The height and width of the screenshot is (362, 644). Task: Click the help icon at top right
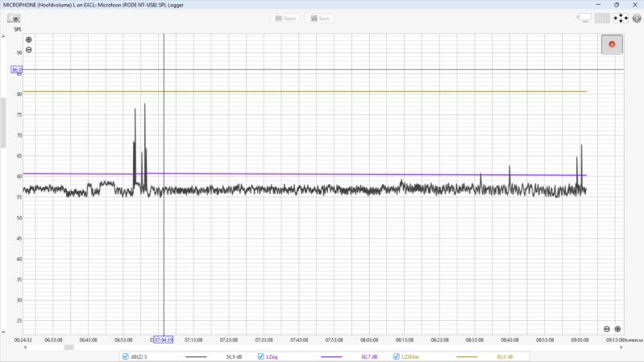coord(637,18)
